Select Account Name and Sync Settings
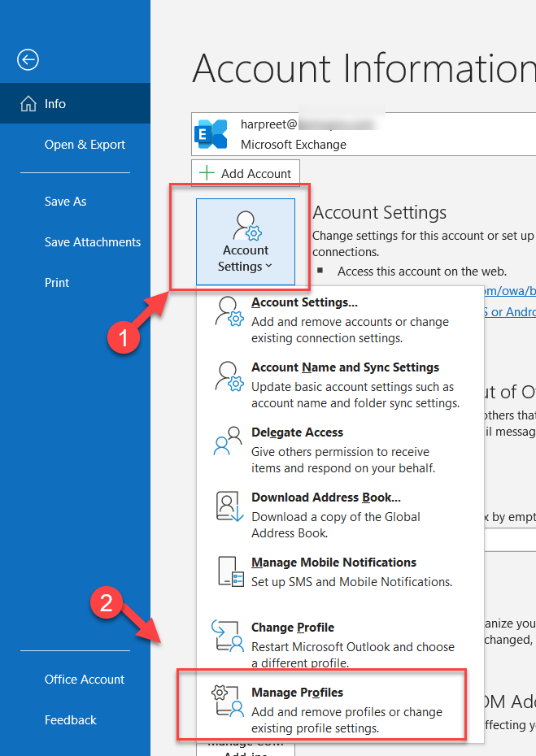Viewport: 536px width, 756px height. [340, 385]
